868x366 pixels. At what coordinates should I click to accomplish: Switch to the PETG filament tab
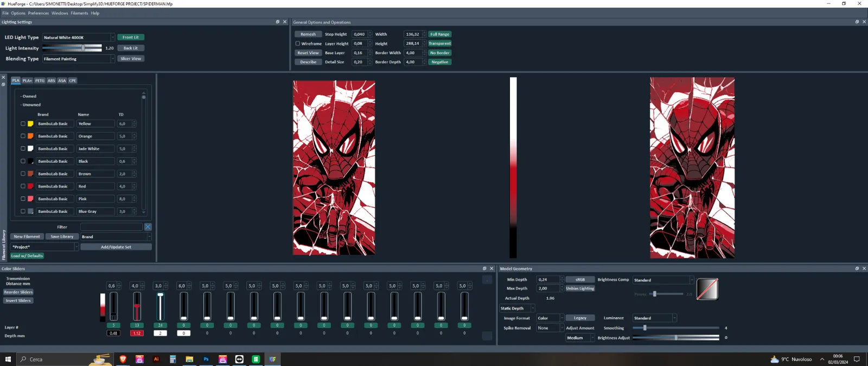coord(40,80)
